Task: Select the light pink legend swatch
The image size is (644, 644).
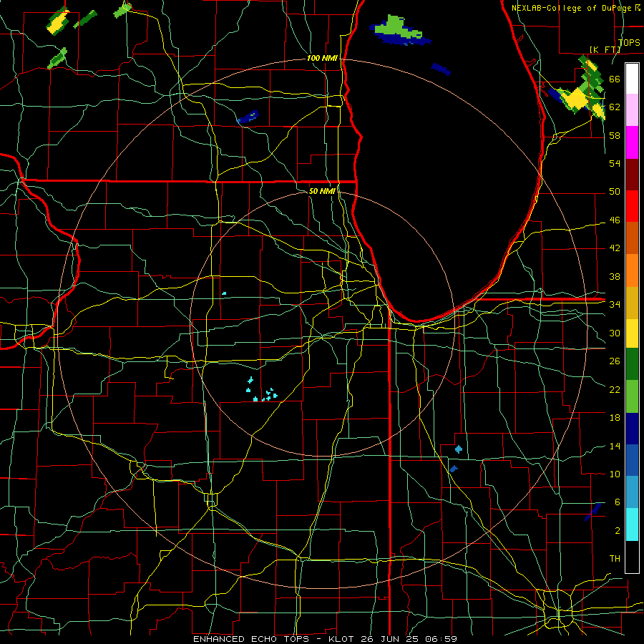Action: (632, 110)
